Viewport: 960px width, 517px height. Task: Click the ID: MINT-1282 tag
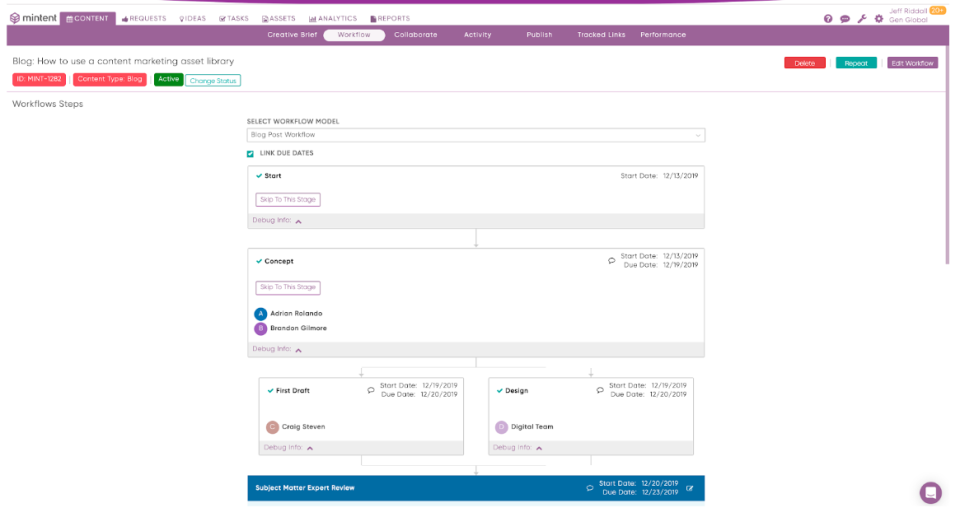(39, 80)
